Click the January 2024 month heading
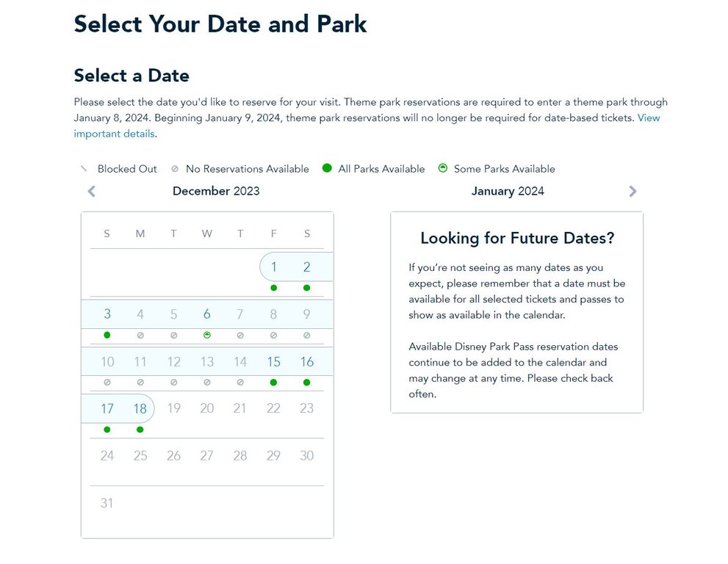The width and height of the screenshot is (728, 564). pos(508,191)
